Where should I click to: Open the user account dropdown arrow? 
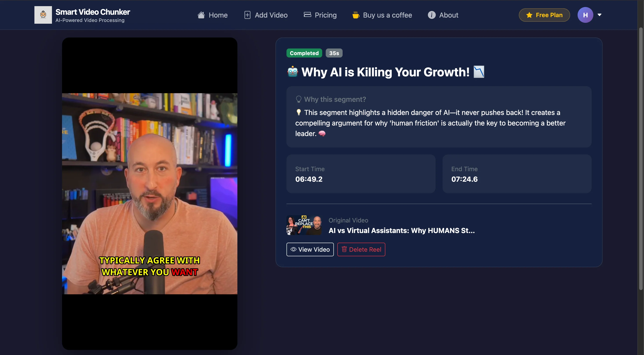pyautogui.click(x=599, y=15)
